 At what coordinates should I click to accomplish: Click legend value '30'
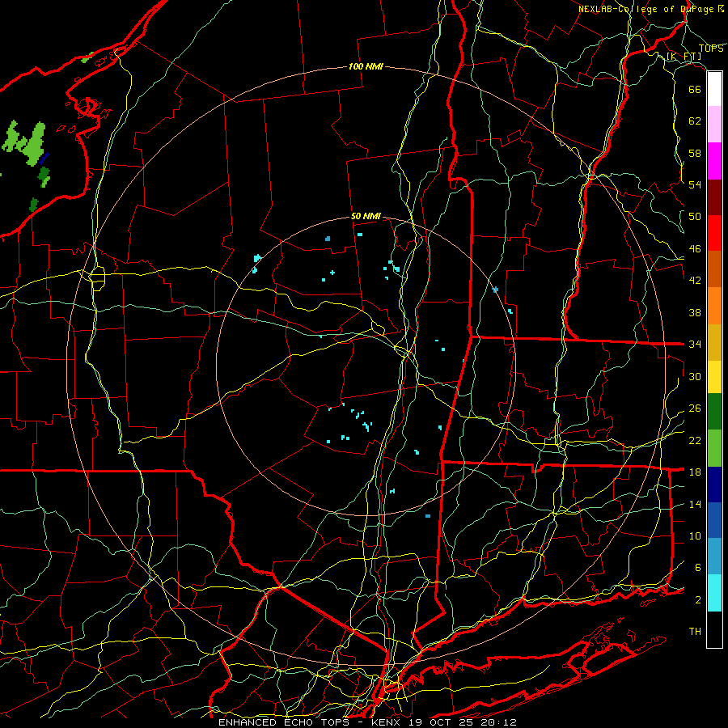pos(695,376)
